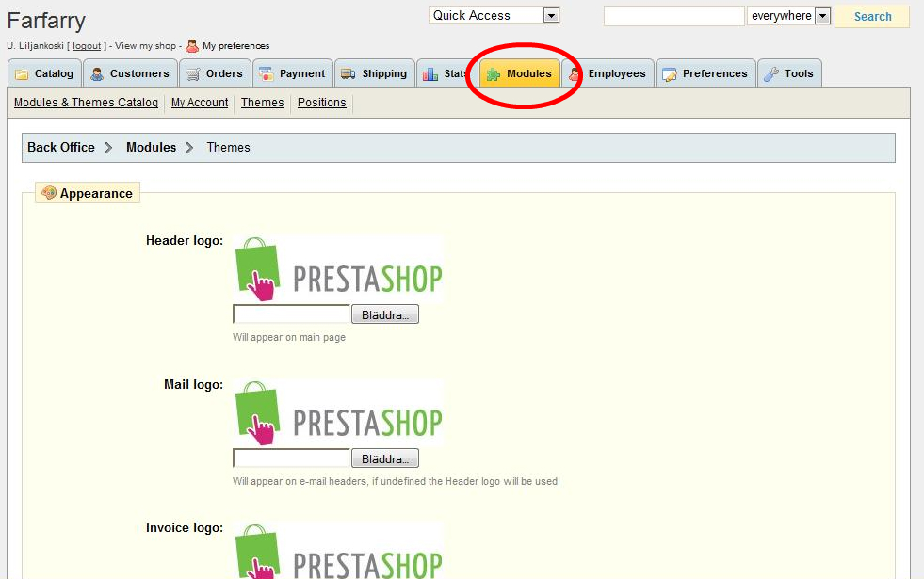Open the Orders tab
The height and width of the screenshot is (579, 924).
[x=215, y=73]
